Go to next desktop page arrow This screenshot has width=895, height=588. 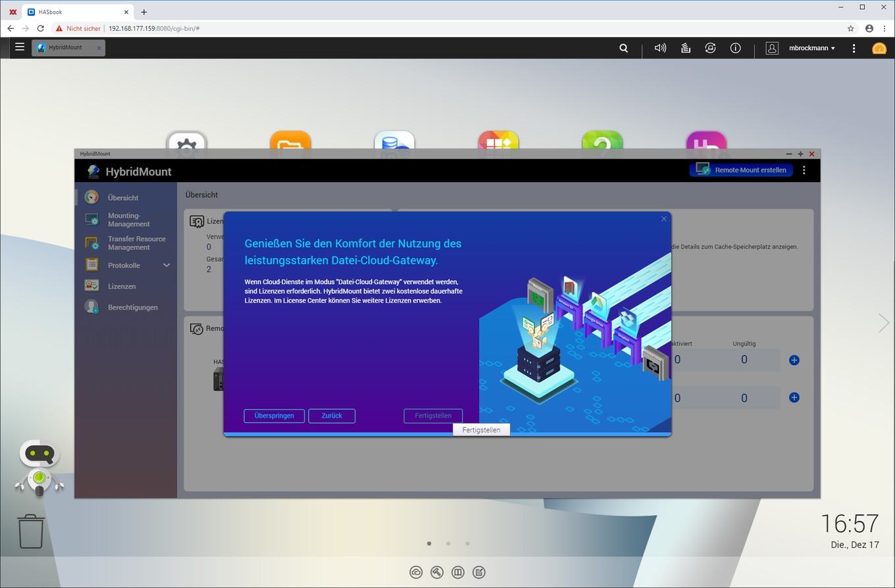click(884, 322)
